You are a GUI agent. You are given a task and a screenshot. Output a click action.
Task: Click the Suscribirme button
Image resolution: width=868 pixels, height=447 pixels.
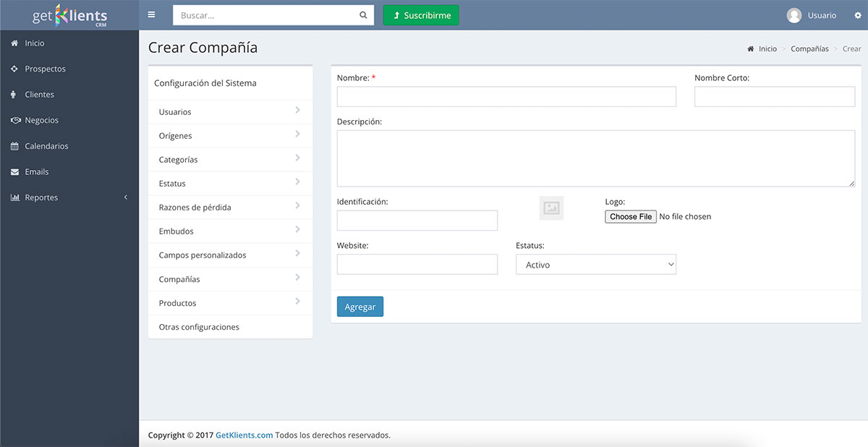click(421, 15)
